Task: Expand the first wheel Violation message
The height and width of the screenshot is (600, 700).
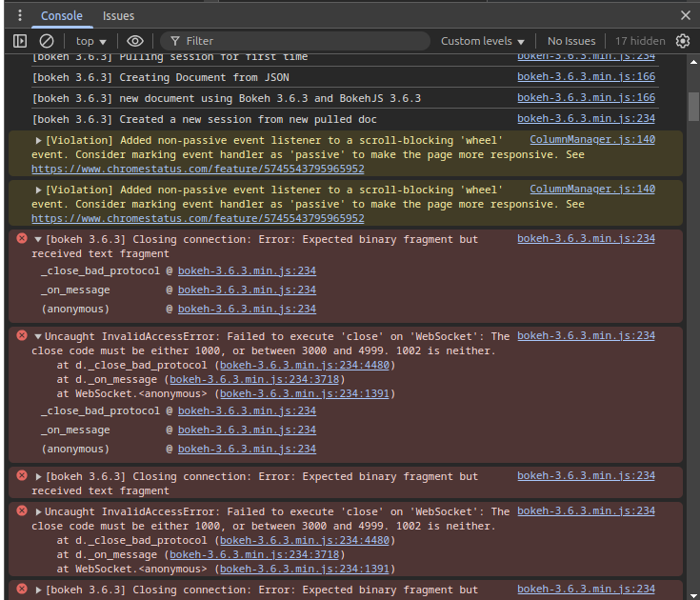Action: pos(39,141)
